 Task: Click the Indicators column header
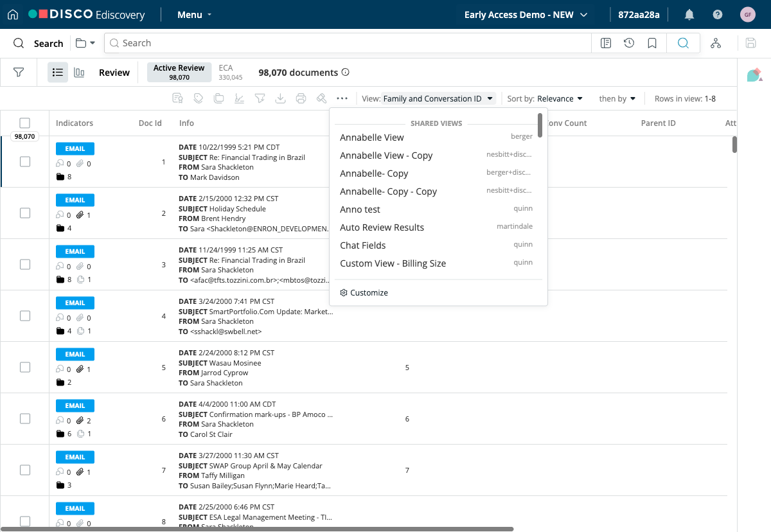75,123
